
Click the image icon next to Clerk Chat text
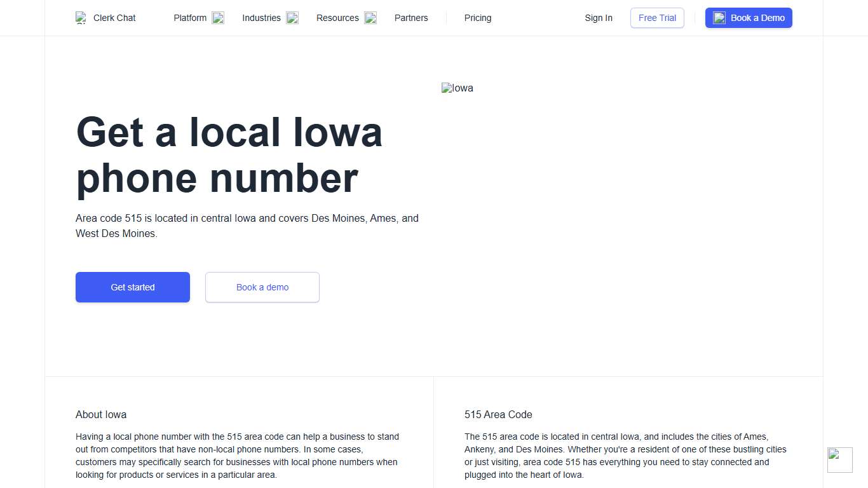pos(81,18)
